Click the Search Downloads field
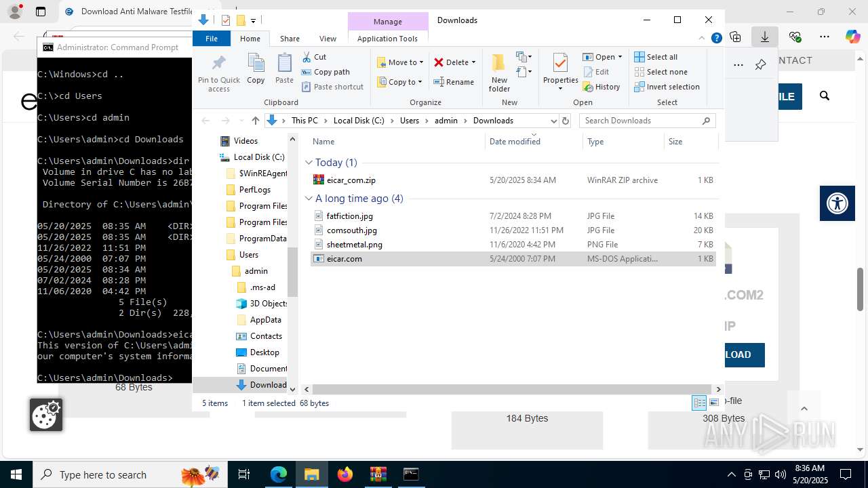This screenshot has height=488, width=868. click(647, 121)
